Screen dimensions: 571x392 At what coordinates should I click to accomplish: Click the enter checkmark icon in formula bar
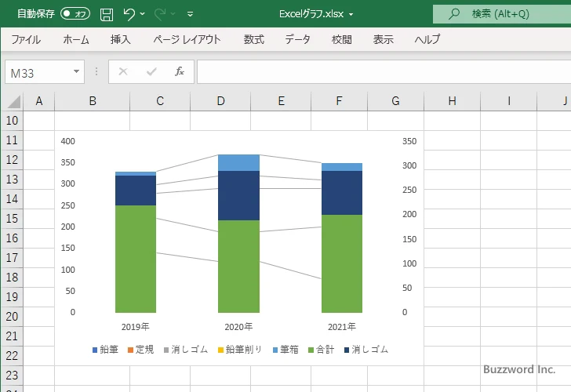coord(151,71)
